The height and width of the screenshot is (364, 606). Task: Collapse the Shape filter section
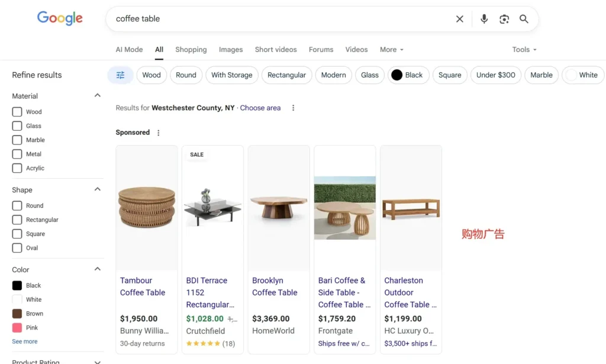tap(98, 189)
